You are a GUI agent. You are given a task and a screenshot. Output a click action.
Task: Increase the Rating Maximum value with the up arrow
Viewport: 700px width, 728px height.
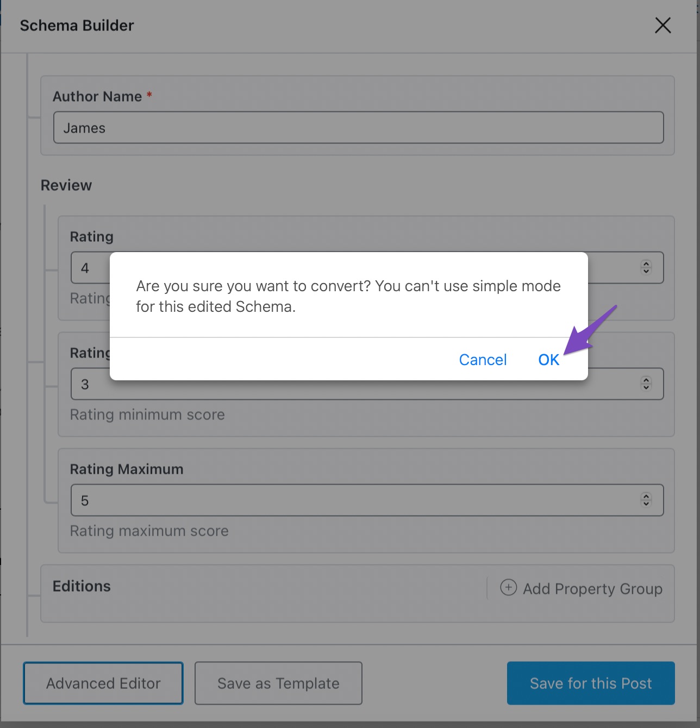(x=646, y=496)
